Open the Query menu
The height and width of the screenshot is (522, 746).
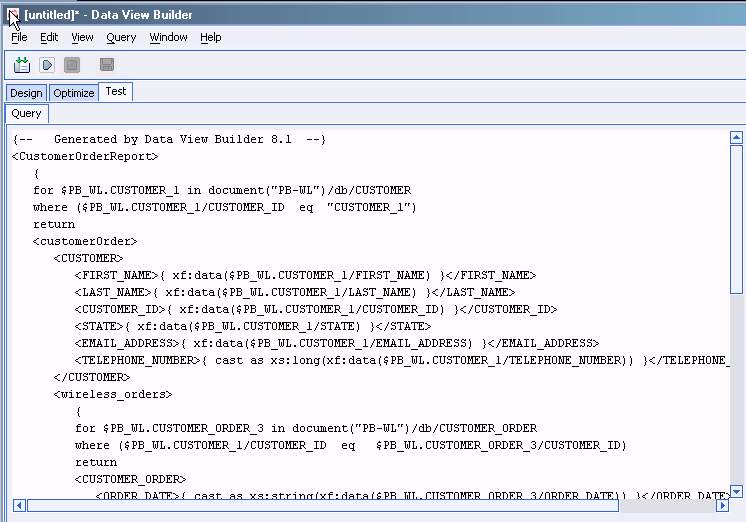121,37
